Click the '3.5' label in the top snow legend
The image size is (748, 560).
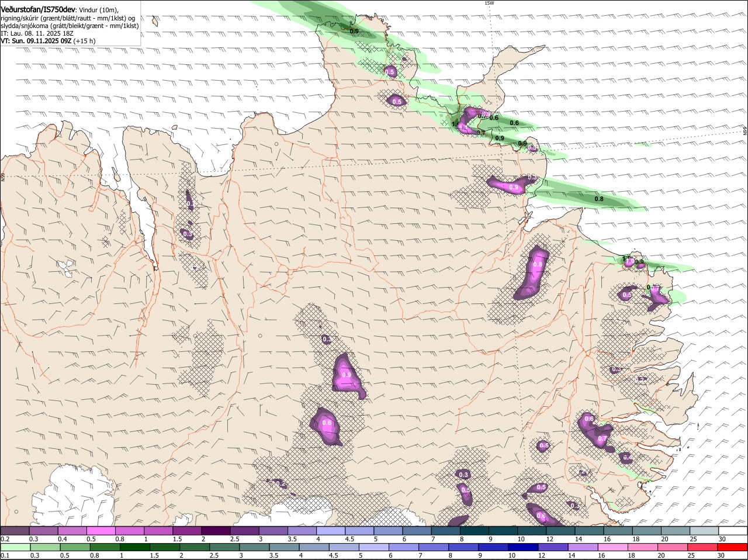(292, 539)
